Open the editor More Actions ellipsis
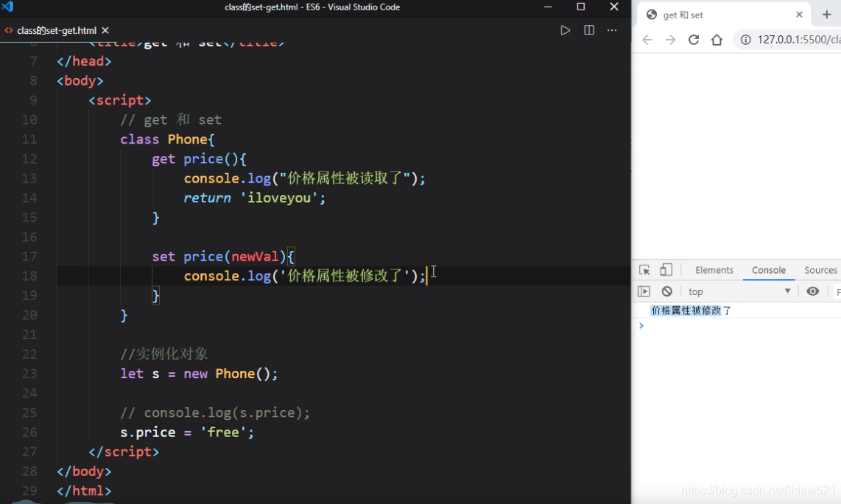This screenshot has height=504, width=841. click(x=612, y=30)
